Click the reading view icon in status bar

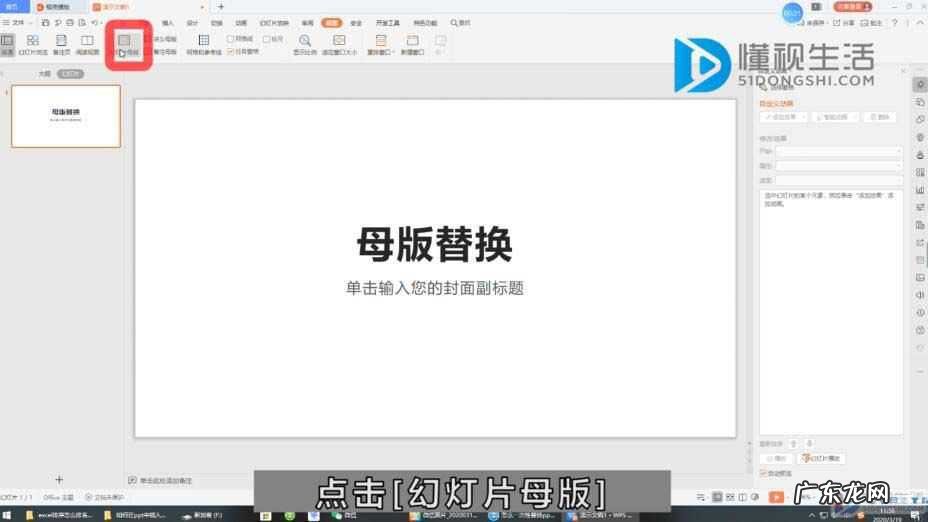click(x=742, y=497)
